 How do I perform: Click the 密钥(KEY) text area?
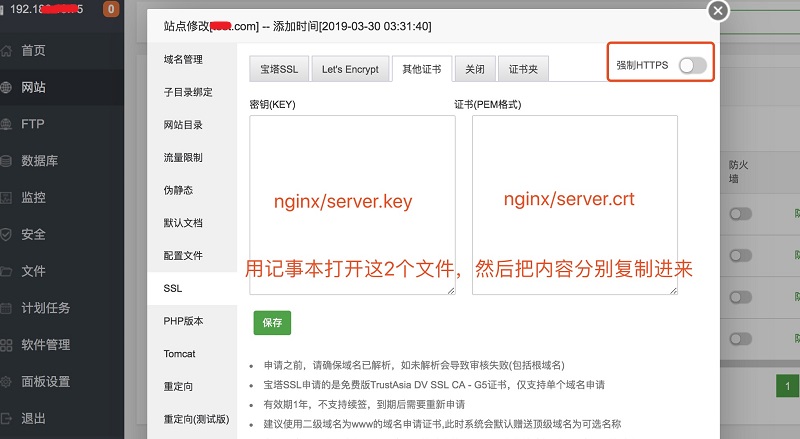click(x=353, y=205)
